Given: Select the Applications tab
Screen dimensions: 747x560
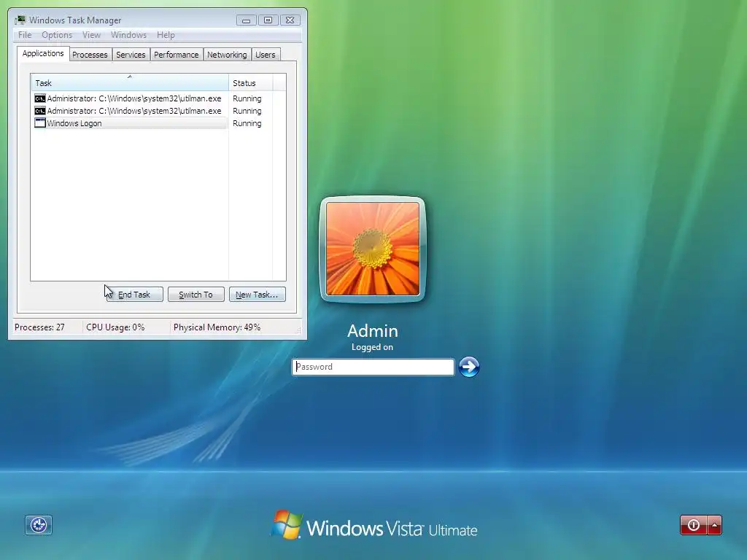Looking at the screenshot, I should coord(43,53).
